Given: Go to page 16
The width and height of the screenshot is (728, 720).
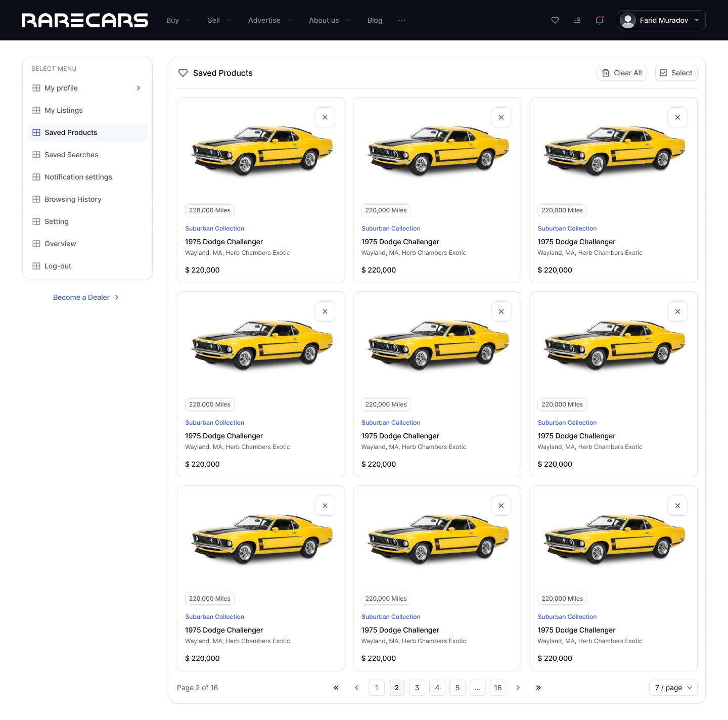Looking at the screenshot, I should 498,688.
